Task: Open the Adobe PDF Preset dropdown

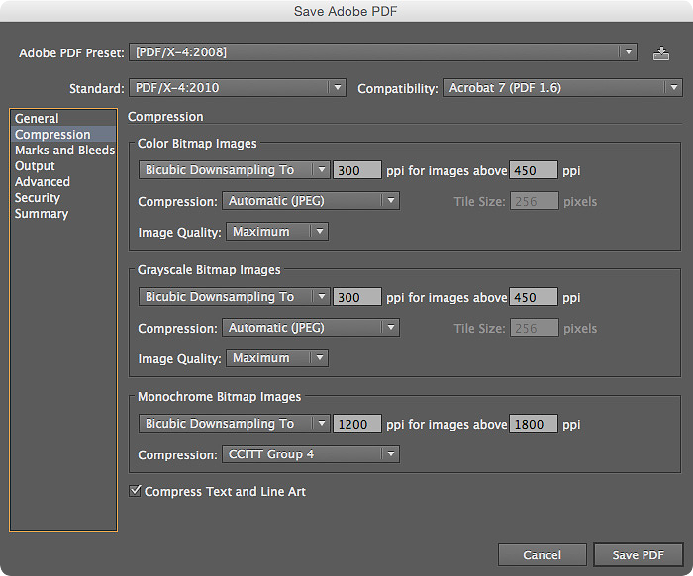Action: point(383,52)
